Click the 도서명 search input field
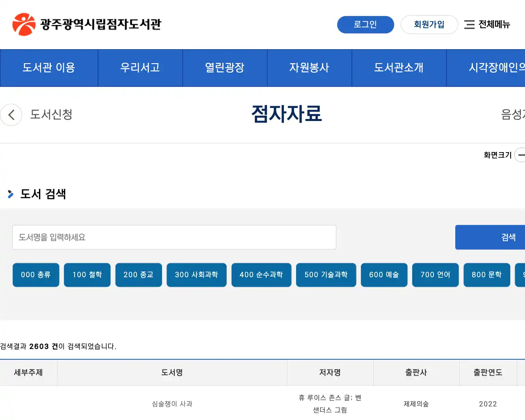The width and height of the screenshot is (525, 420). coord(174,237)
